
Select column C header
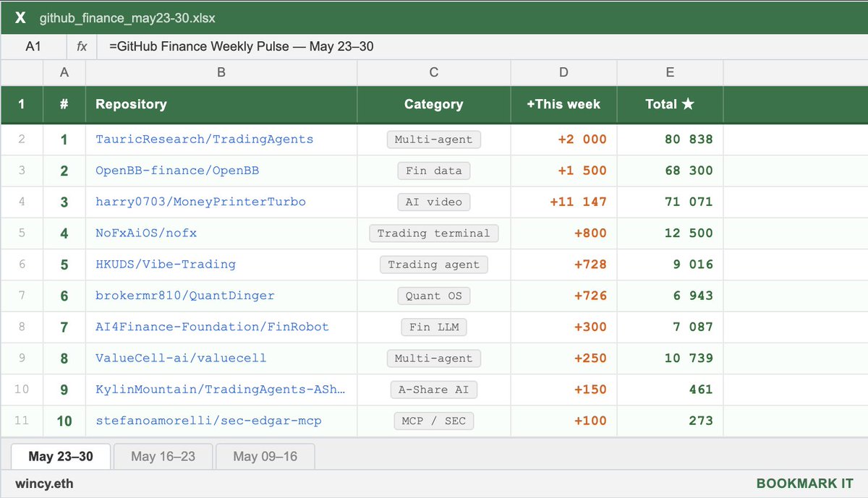pos(434,72)
